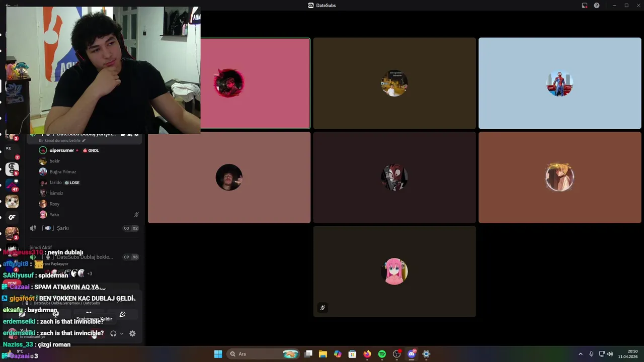The height and width of the screenshot is (362, 644).
Task: Open Task View on taskbar
Action: point(308,354)
